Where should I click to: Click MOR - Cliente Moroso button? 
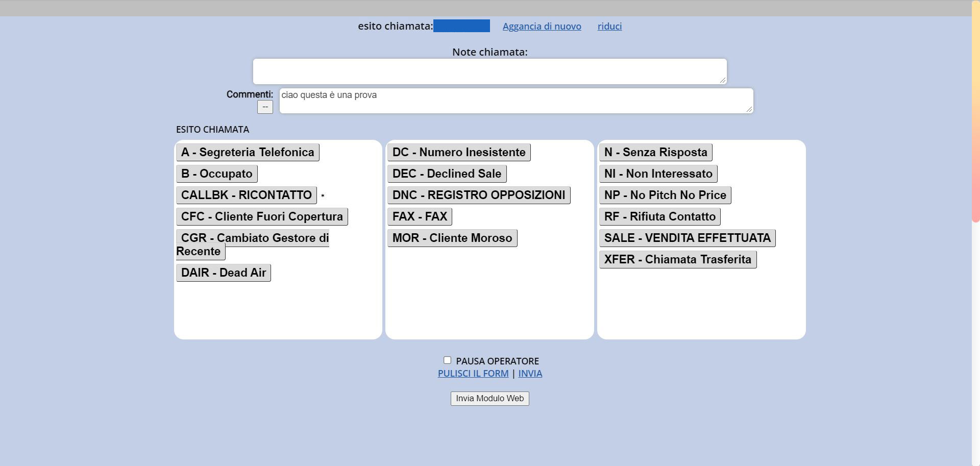tap(452, 238)
